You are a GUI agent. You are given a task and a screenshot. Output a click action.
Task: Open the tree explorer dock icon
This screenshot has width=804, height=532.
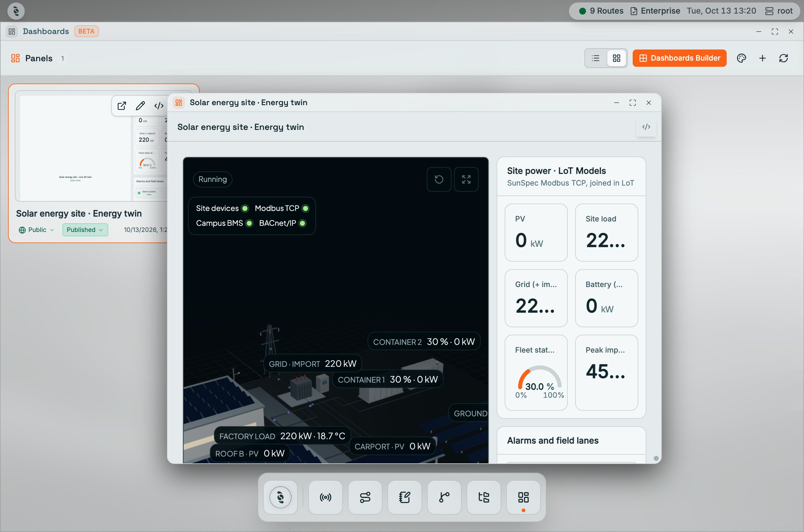click(484, 497)
